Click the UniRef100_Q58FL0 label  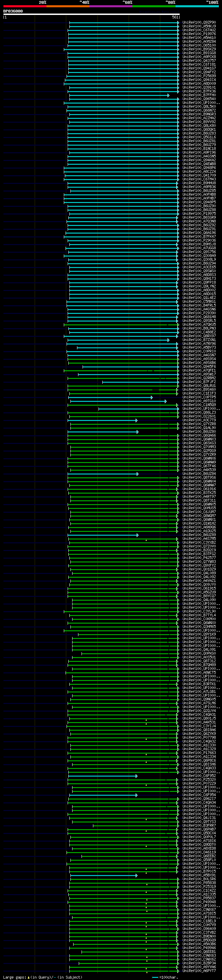pyautogui.click(x=199, y=860)
